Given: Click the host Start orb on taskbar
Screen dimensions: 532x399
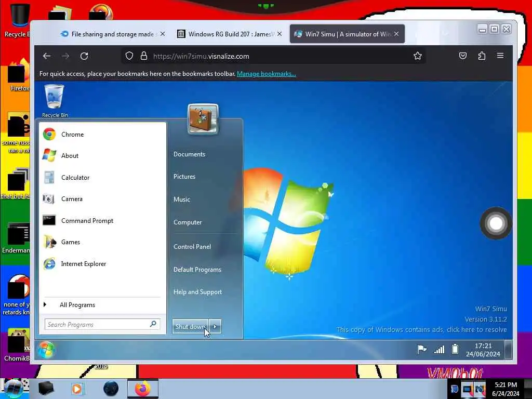Looking at the screenshot, I should (x=14, y=389).
